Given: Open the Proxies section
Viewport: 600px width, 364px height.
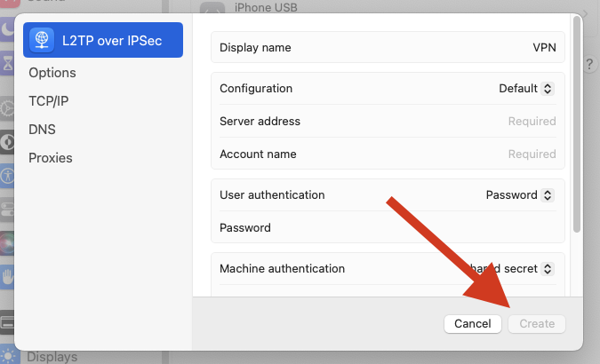Looking at the screenshot, I should pyautogui.click(x=51, y=158).
